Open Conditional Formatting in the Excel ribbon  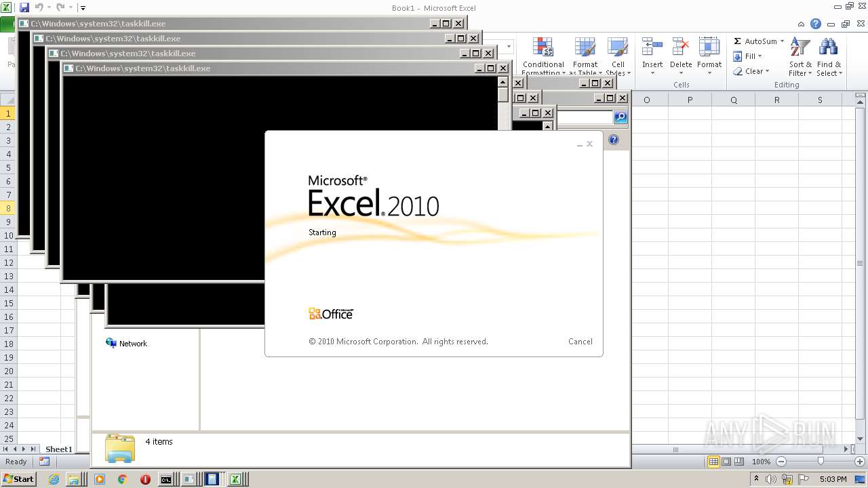(x=543, y=56)
